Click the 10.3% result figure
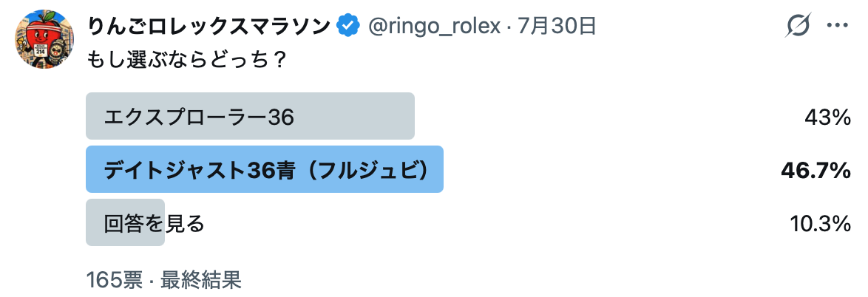 point(820,223)
